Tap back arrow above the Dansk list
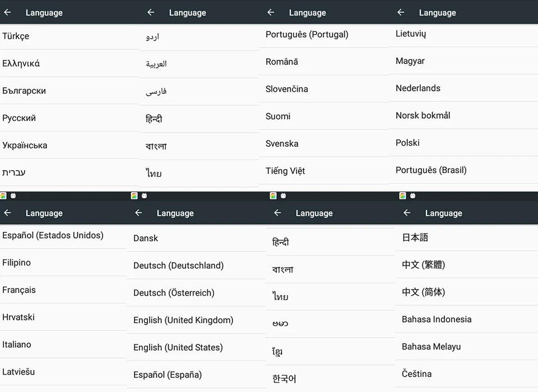 point(138,213)
